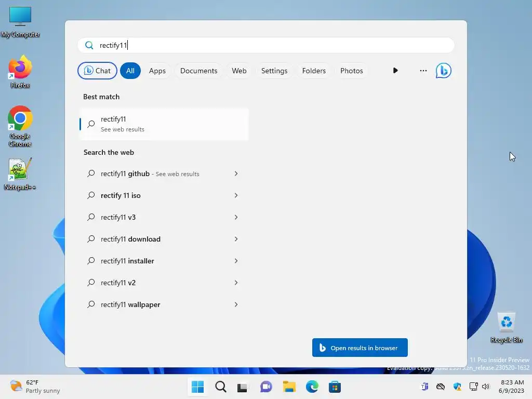Launch Firefox from the desktop shortcut
Viewport: 532px width, 399px height.
[20, 72]
